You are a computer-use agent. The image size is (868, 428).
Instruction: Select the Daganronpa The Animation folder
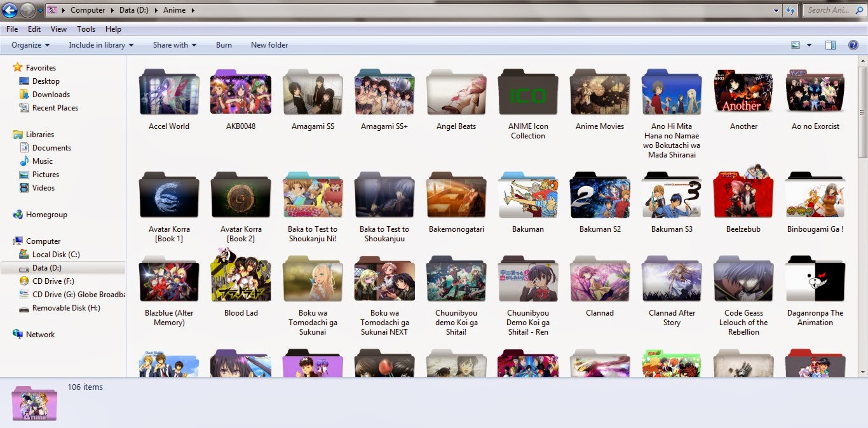pos(815,279)
